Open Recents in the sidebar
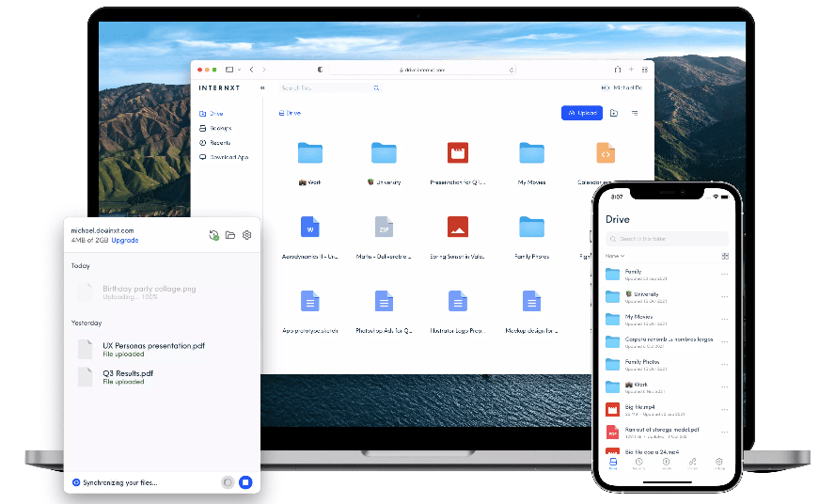Viewport: 819px width, 504px height. point(219,143)
